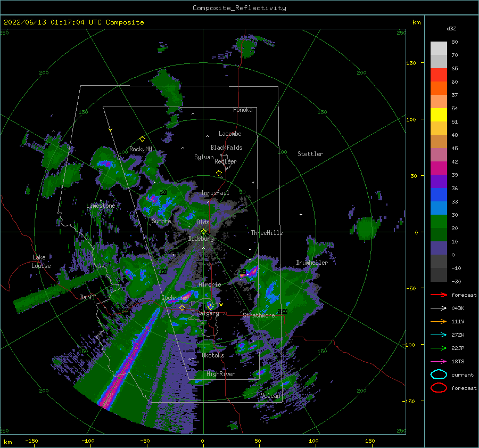Viewport: 479px width, 448px height.
Task: Click the red forecast arrow in the legend
Action: pyautogui.click(x=439, y=295)
